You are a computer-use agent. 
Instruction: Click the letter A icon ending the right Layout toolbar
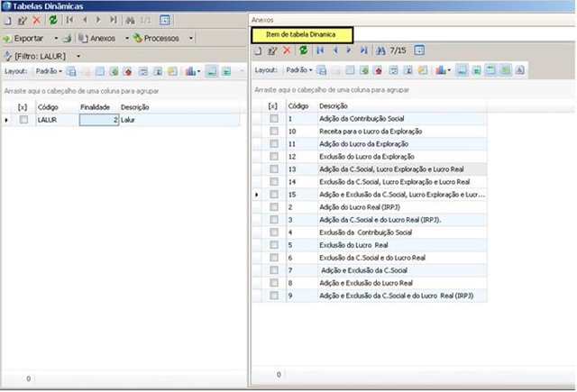[519, 70]
